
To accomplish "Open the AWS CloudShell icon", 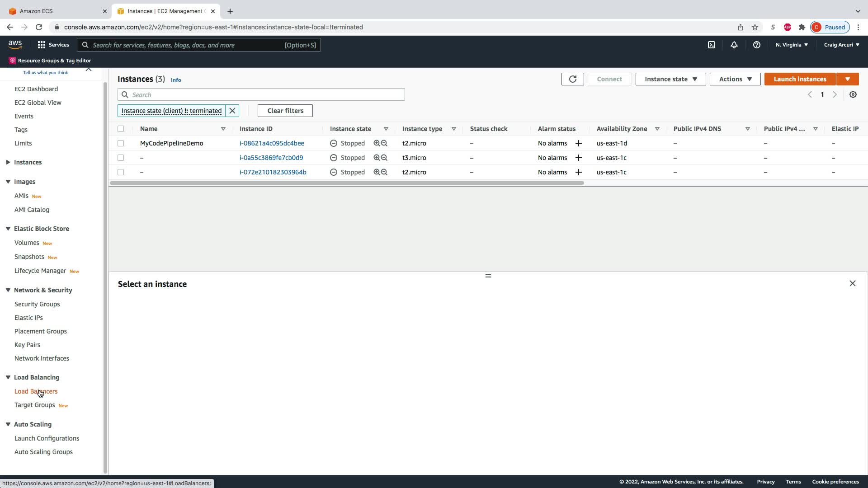I will (x=711, y=45).
